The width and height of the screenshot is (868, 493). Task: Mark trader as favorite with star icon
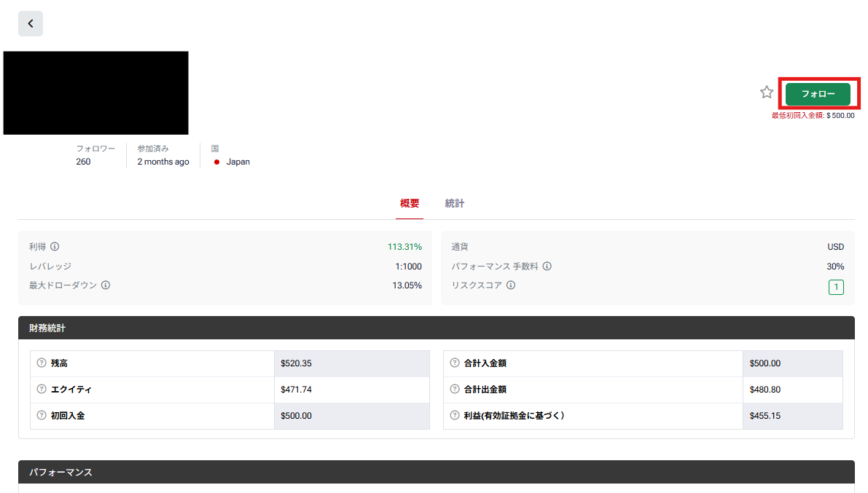(766, 92)
